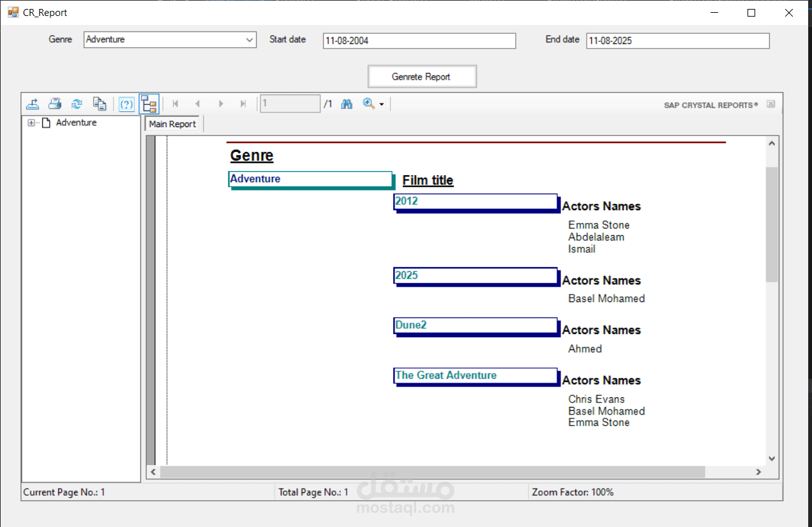This screenshot has width=812, height=527.
Task: Refresh the report with the toolbar icon
Action: coord(77,103)
